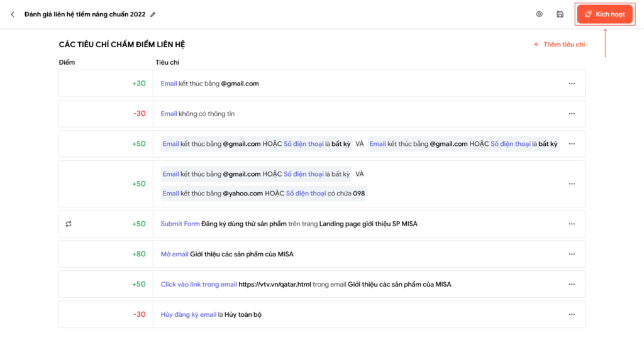
Task: Open more menu for Email không có thông tin
Action: pyautogui.click(x=572, y=114)
